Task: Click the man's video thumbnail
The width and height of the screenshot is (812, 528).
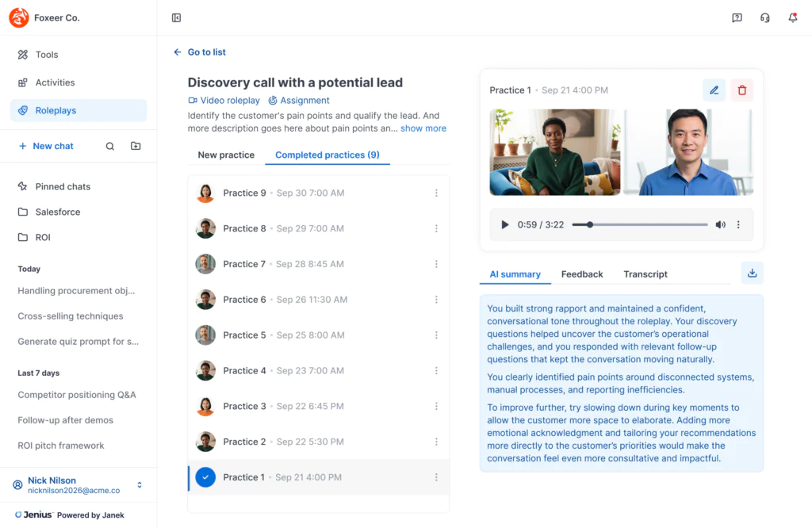Action: pos(688,152)
